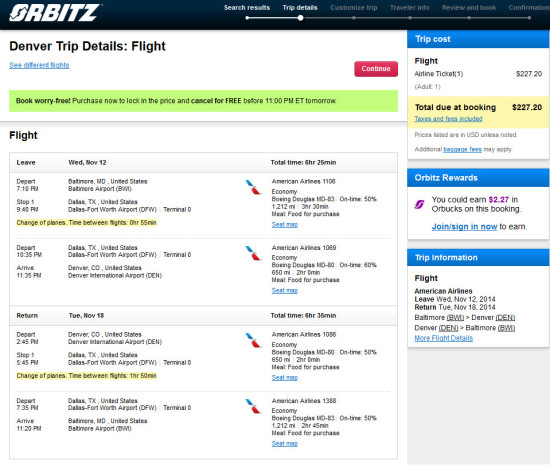Screen dimensions: 550x465
Task: Open Seat map for flight 1069
Action: pos(284,290)
